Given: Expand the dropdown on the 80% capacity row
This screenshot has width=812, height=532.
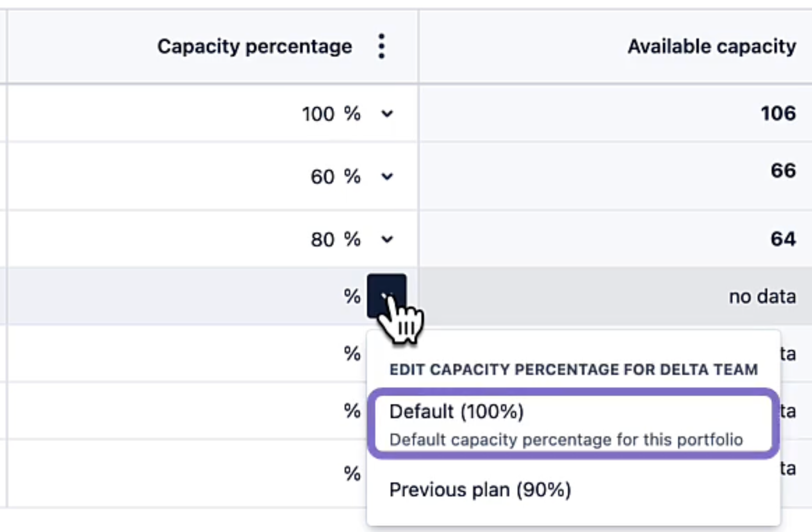Looking at the screenshot, I should (x=387, y=240).
